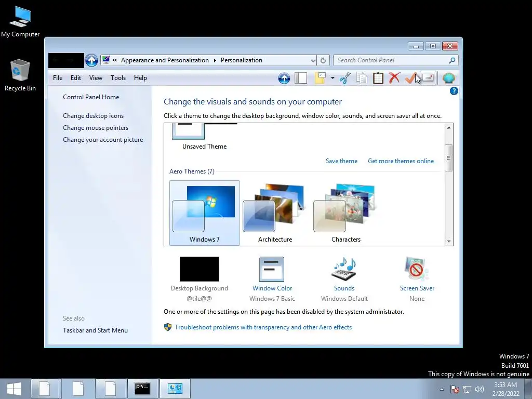The height and width of the screenshot is (399, 532).
Task: Toggle the navigation pane toolbar icon
Action: pyautogui.click(x=301, y=78)
